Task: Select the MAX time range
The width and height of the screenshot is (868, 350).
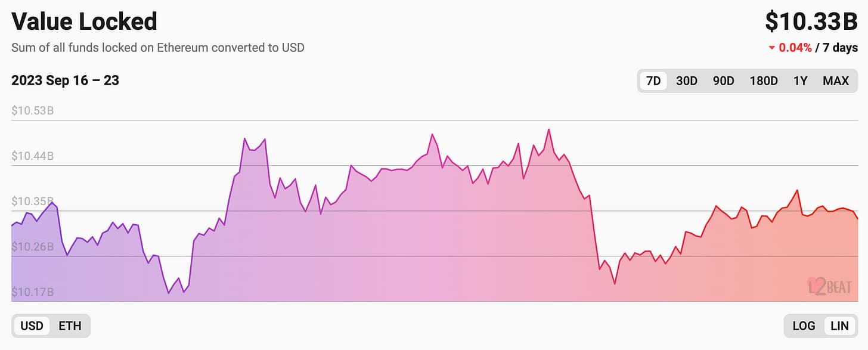Action: click(x=836, y=81)
